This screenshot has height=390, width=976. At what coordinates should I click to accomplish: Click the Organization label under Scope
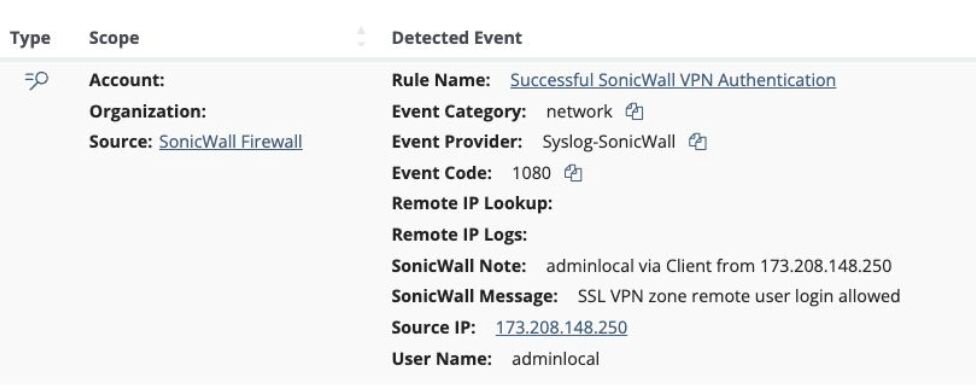[148, 112]
